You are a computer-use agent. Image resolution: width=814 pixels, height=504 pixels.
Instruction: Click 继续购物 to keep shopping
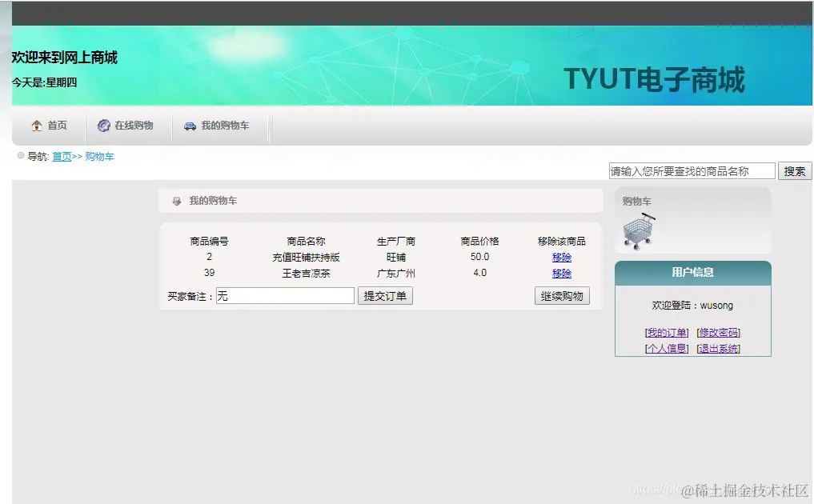coord(561,295)
